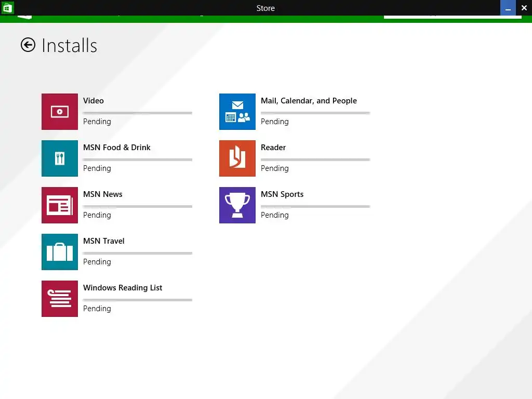Viewport: 532px width, 399px height.
Task: Click the MSN Travel progress bar
Action: pos(137,253)
